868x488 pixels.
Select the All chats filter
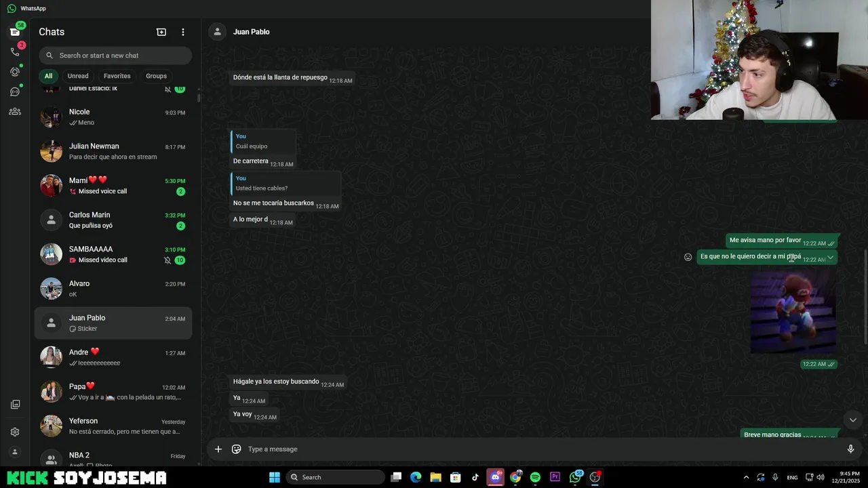click(x=48, y=76)
